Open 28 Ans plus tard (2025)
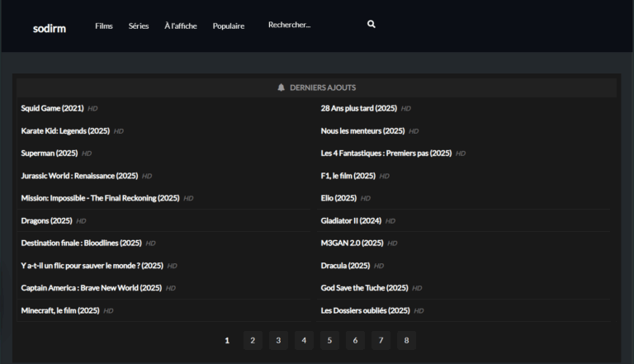This screenshot has height=364, width=634. click(x=359, y=108)
